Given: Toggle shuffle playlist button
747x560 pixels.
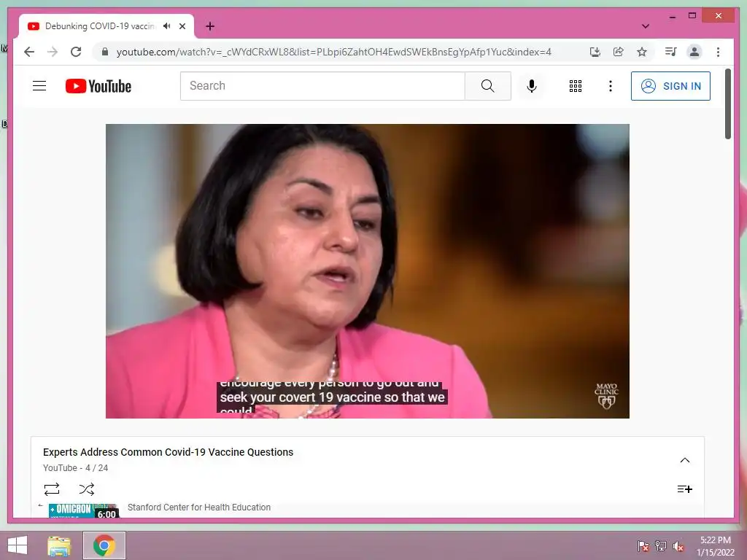Looking at the screenshot, I should point(87,489).
